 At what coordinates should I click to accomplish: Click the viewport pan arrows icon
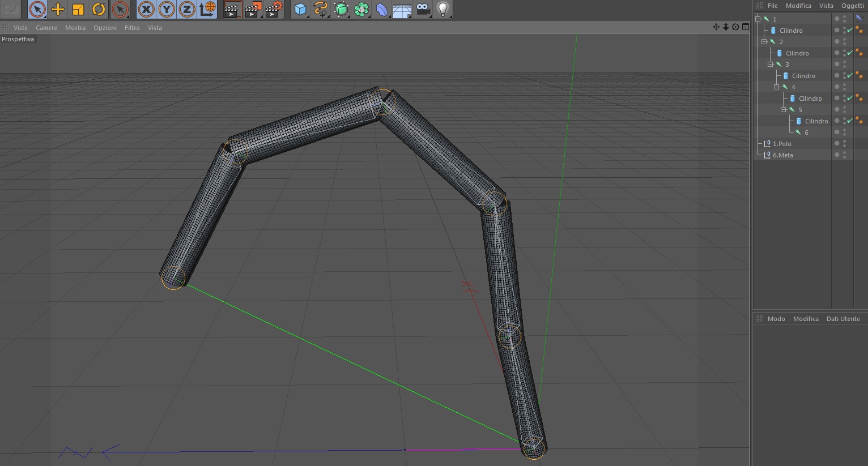point(716,27)
